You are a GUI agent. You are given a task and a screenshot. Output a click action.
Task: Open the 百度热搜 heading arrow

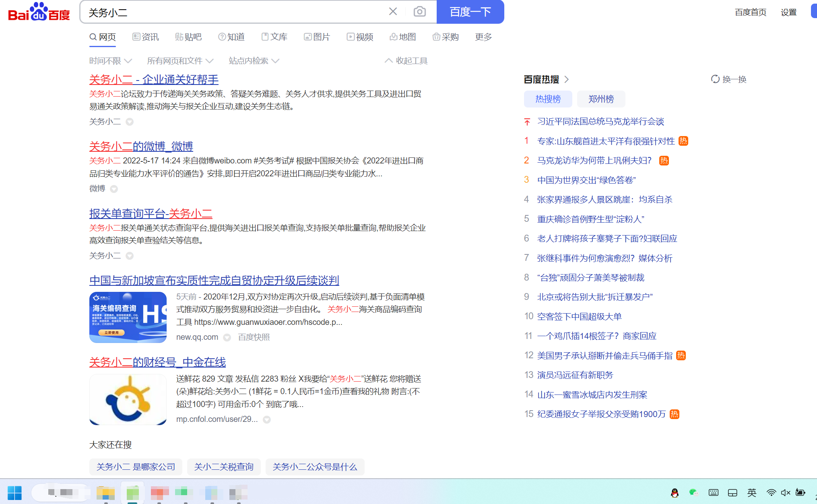pyautogui.click(x=567, y=79)
